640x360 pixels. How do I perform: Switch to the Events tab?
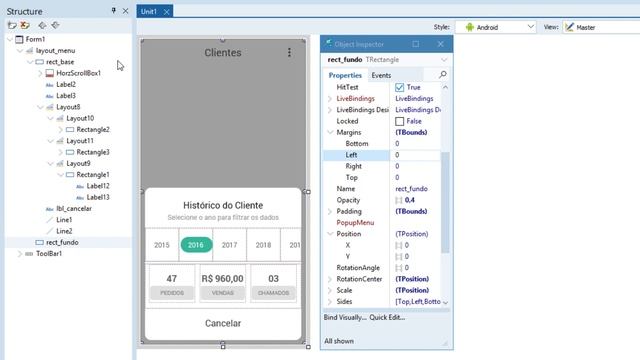tap(381, 76)
